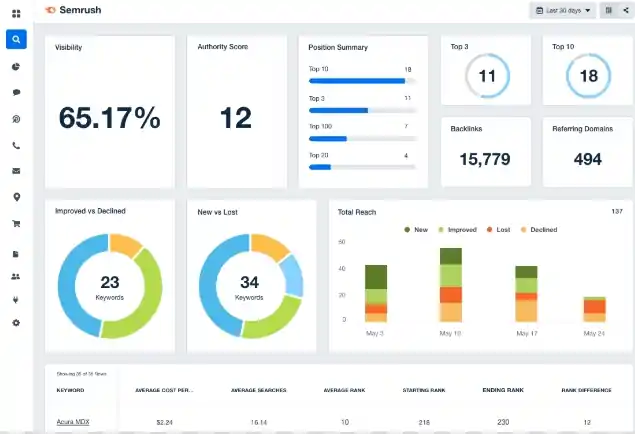This screenshot has height=434, width=635.
Task: Click the 16.14 average searches cell
Action: click(259, 422)
